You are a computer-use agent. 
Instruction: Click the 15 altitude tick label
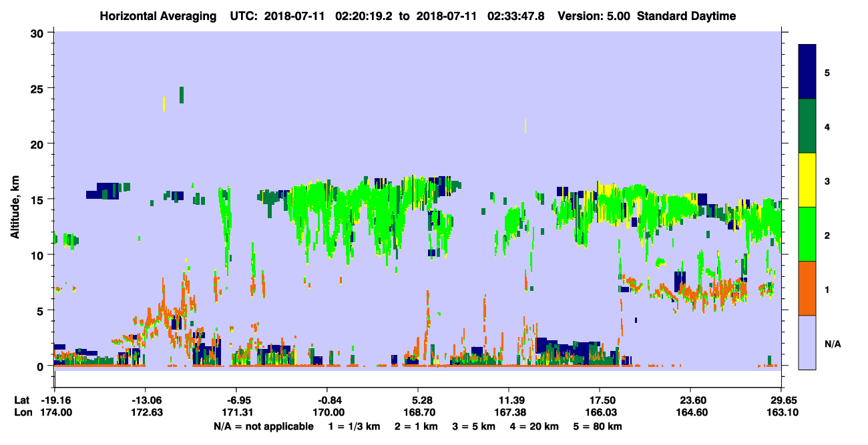click(x=39, y=199)
